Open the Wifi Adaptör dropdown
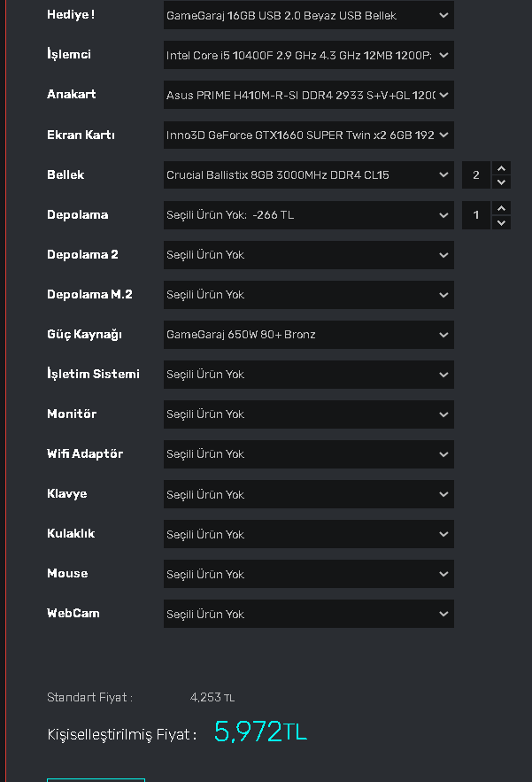Image resolution: width=532 pixels, height=782 pixels. 308,454
